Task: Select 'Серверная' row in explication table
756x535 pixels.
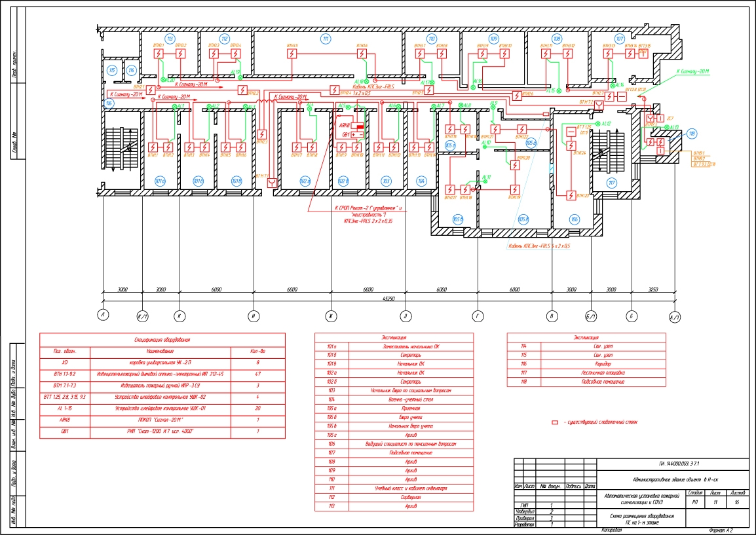Action: pos(394,498)
